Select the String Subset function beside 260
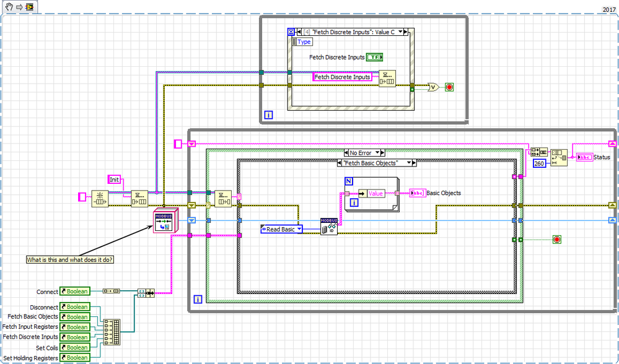The height and width of the screenshot is (364, 619). point(559,158)
